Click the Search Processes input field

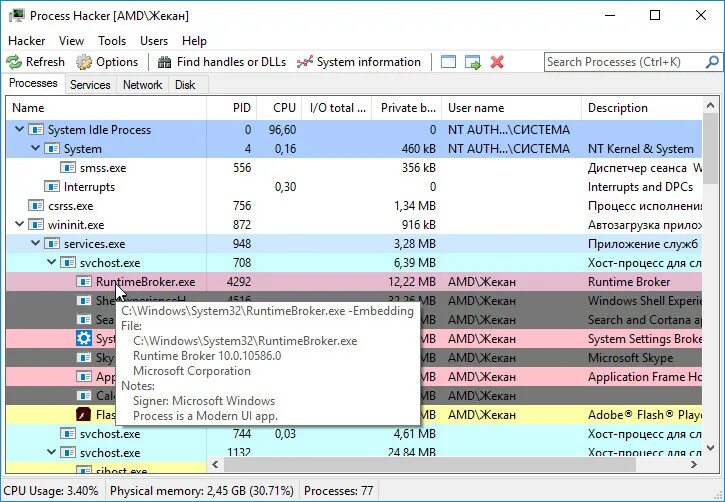tap(624, 62)
